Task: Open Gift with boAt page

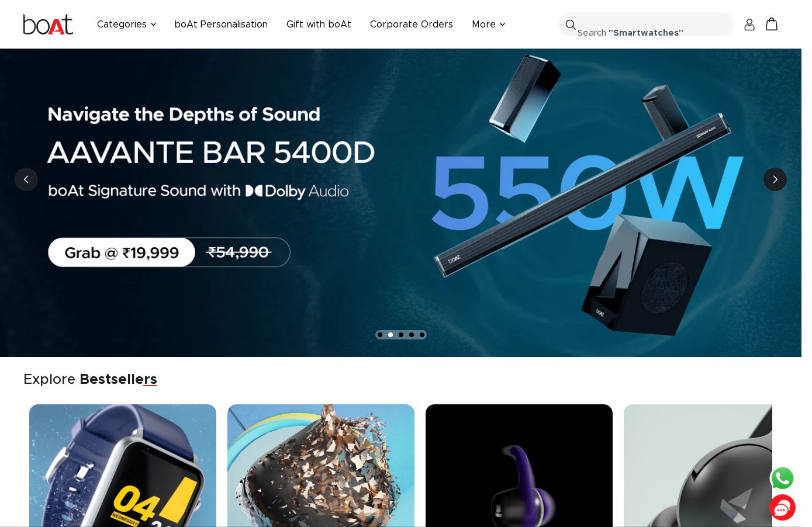Action: click(x=319, y=24)
